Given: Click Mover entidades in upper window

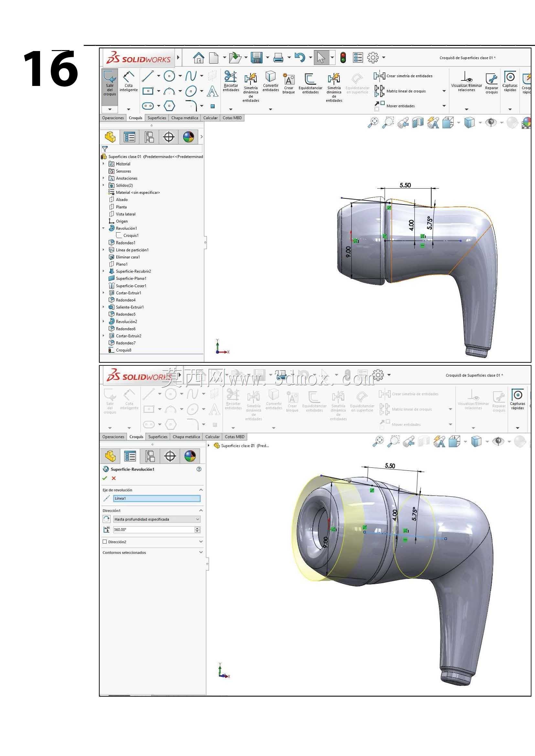Looking at the screenshot, I should [x=395, y=106].
